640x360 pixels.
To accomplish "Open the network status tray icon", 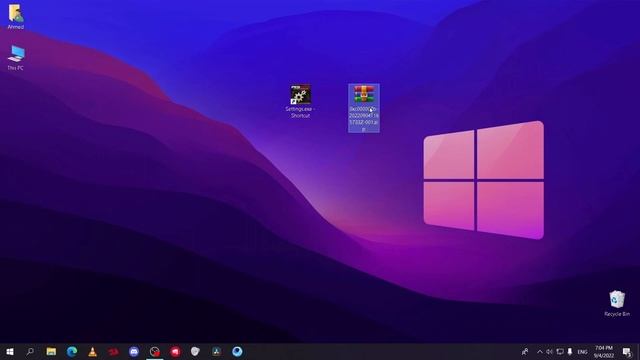I will [560, 351].
